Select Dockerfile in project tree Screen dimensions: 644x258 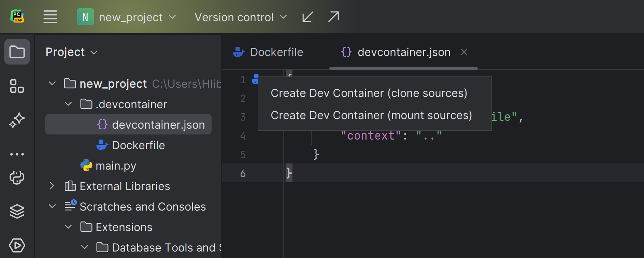(139, 145)
